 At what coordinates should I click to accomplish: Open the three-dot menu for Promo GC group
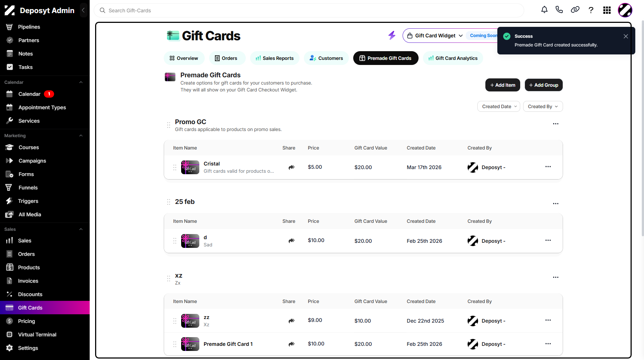[555, 124]
